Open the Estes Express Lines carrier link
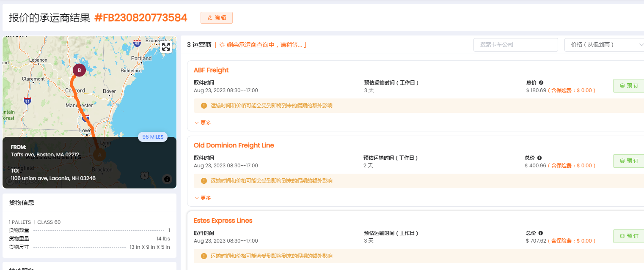The image size is (644, 270). pos(223,221)
